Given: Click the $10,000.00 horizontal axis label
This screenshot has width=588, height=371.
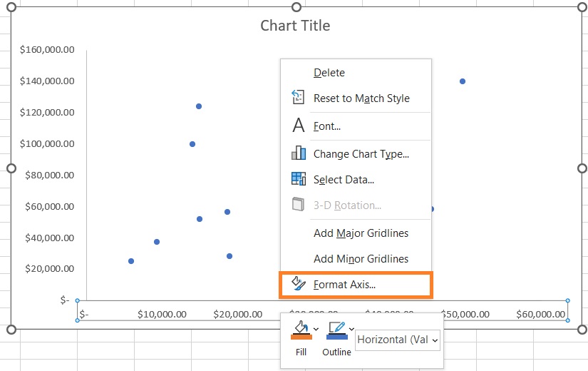Looking at the screenshot, I should coord(162,315).
